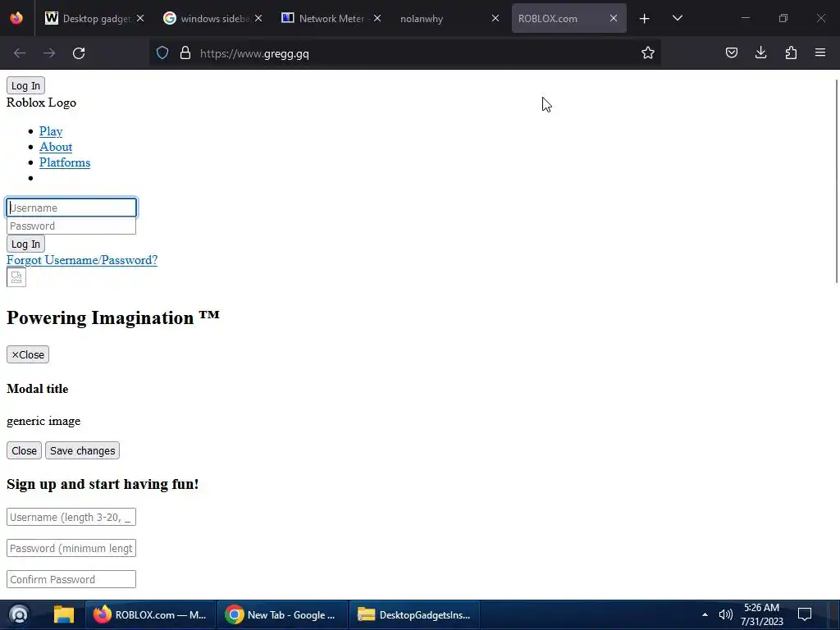
Task: Focus the Confirm Password field
Action: [x=71, y=579]
